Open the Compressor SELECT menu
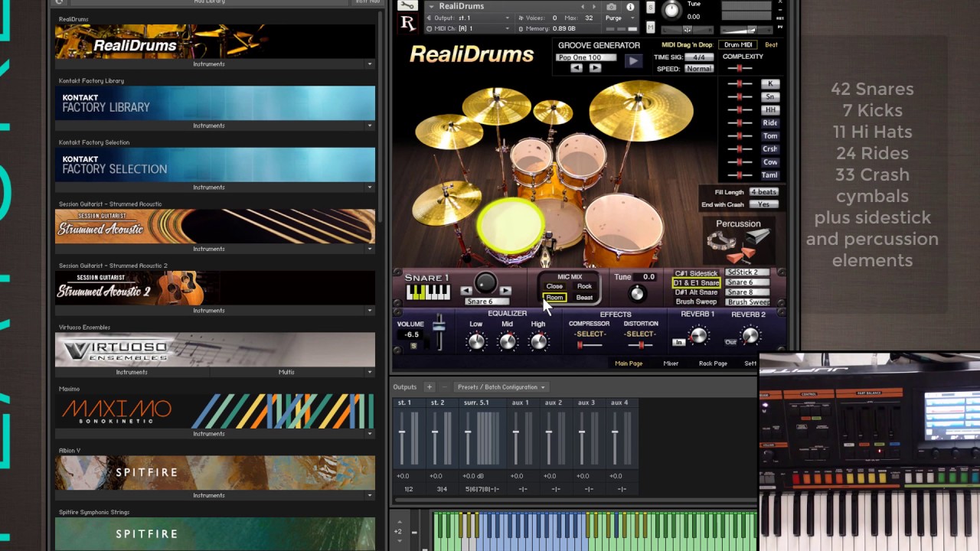 coord(590,334)
